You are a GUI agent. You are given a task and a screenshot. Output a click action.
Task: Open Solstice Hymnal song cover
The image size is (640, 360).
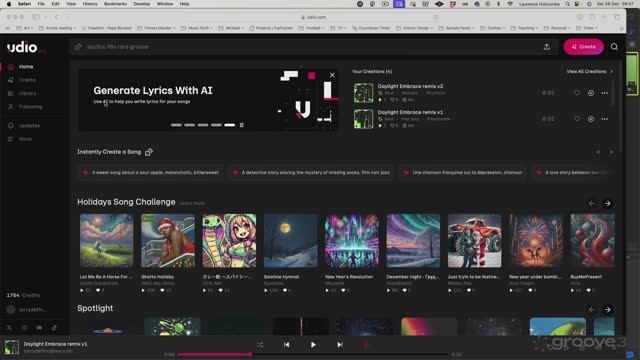tap(291, 240)
